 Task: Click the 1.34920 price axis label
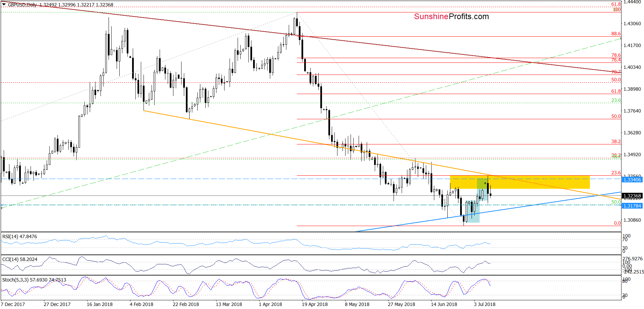(632, 154)
